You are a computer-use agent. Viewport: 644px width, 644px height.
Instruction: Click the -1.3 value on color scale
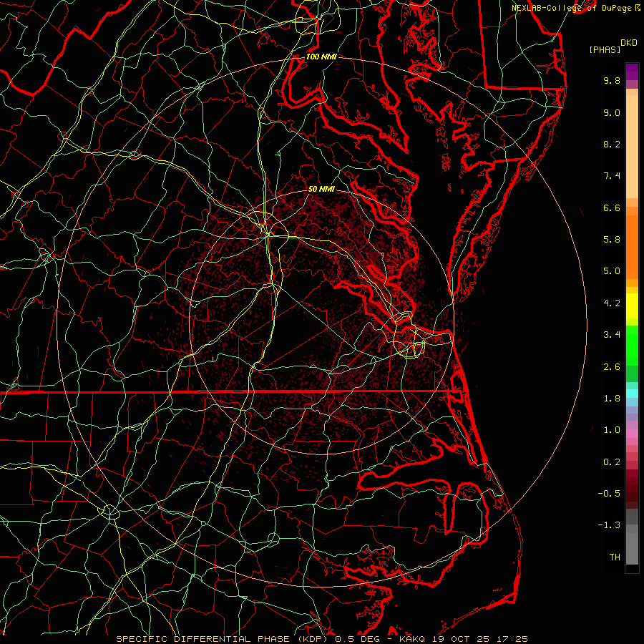[609, 525]
